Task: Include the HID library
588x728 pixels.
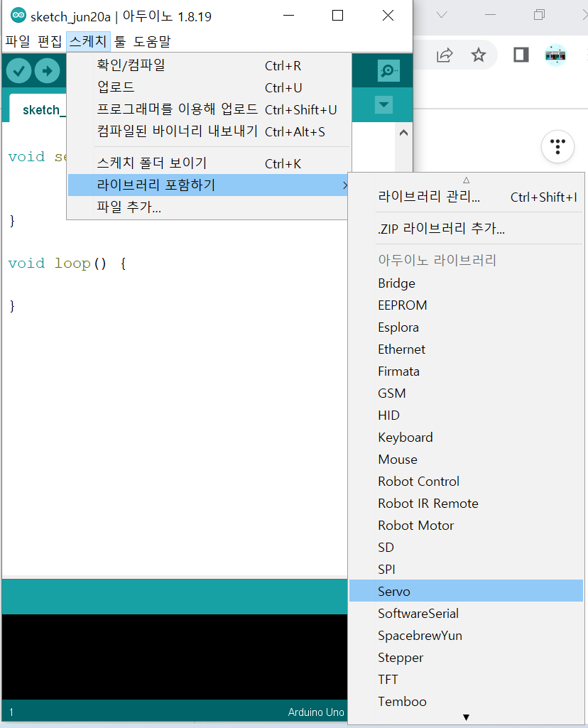Action: pos(466,415)
